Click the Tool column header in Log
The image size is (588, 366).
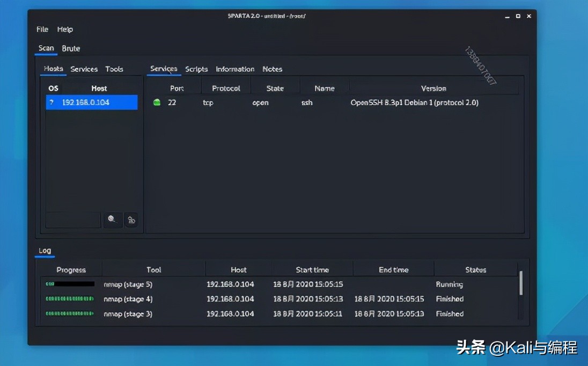pos(154,270)
